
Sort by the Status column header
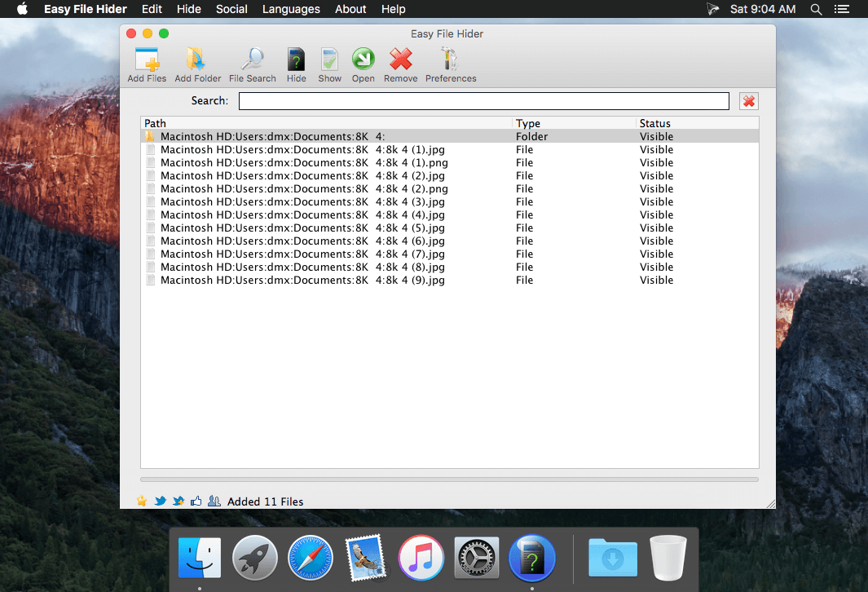698,123
